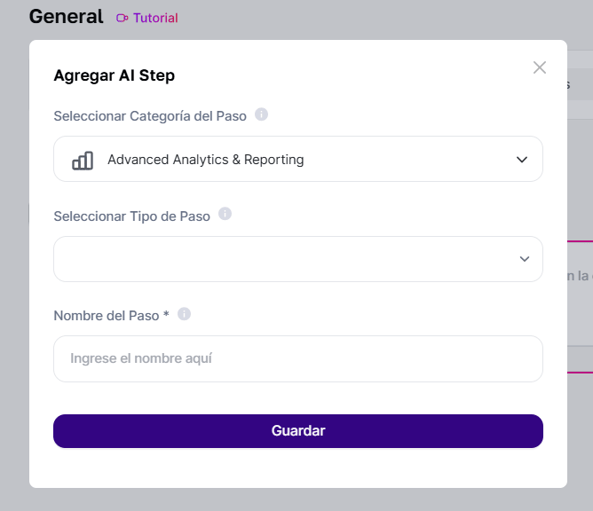Screen dimensions: 593x511
Task: Click the Seleccionar Tipo de Paso label
Action: [x=132, y=216]
